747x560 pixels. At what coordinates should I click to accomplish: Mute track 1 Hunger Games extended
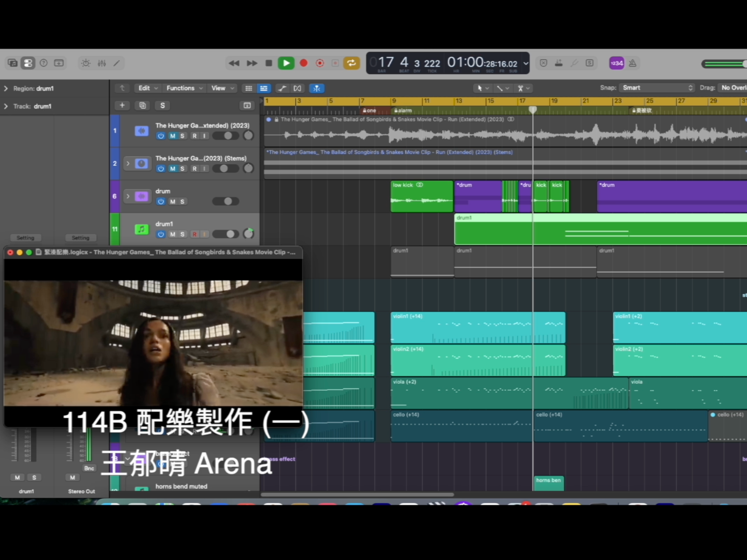click(x=173, y=136)
